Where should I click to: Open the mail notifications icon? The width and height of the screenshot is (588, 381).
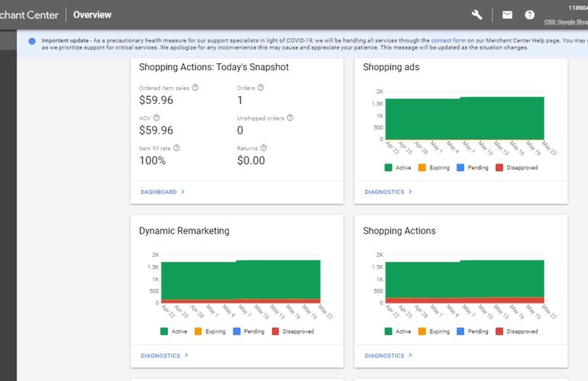coord(507,15)
